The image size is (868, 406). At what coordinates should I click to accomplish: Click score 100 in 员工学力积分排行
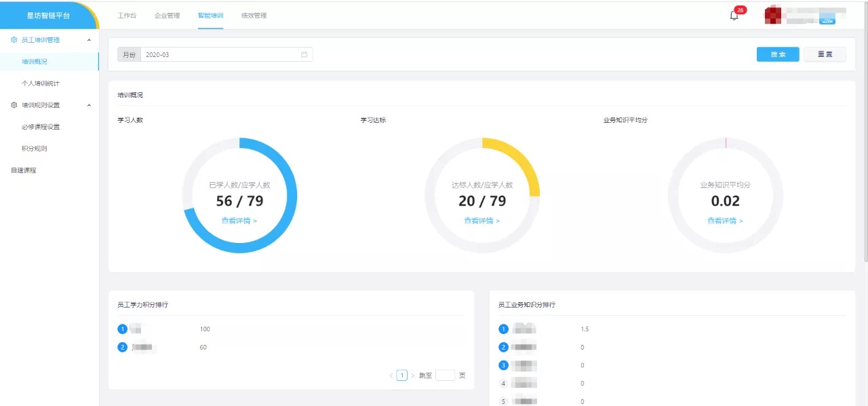point(205,329)
